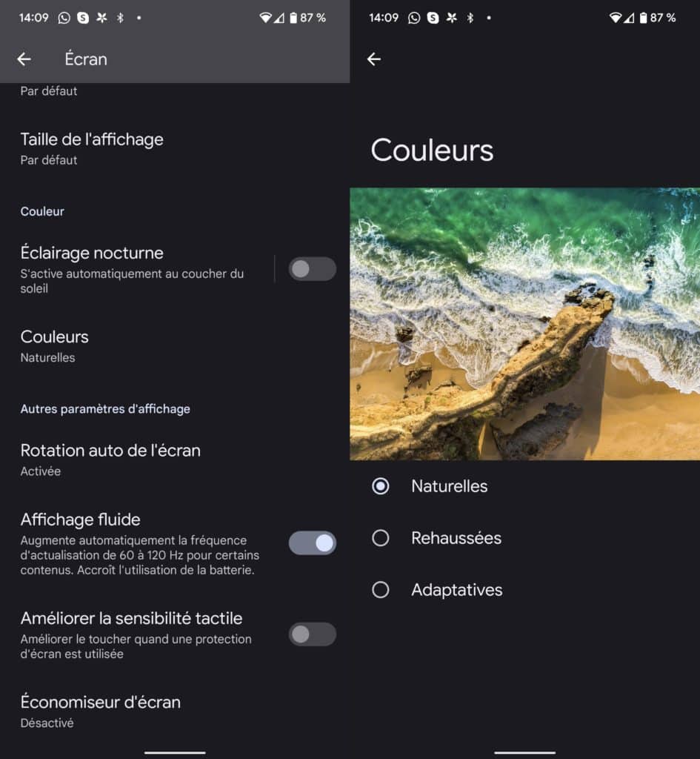
Task: Open Économiseur d'écran setting
Action: [x=175, y=712]
